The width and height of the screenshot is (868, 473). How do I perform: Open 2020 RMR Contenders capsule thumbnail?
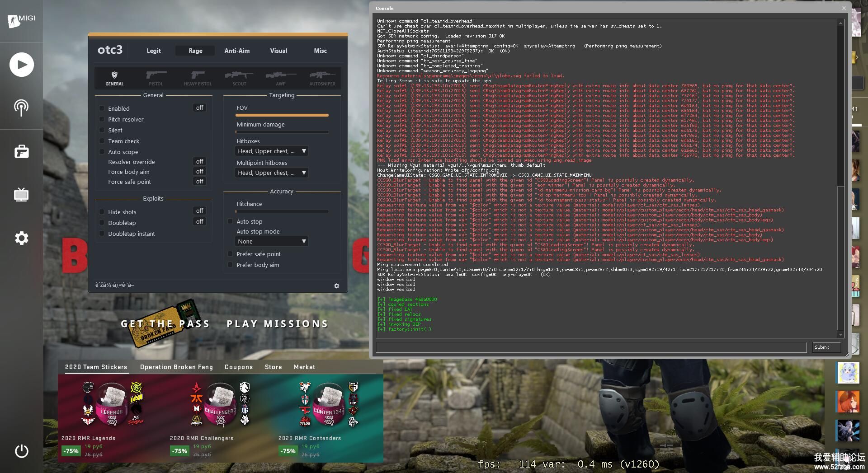[329, 404]
